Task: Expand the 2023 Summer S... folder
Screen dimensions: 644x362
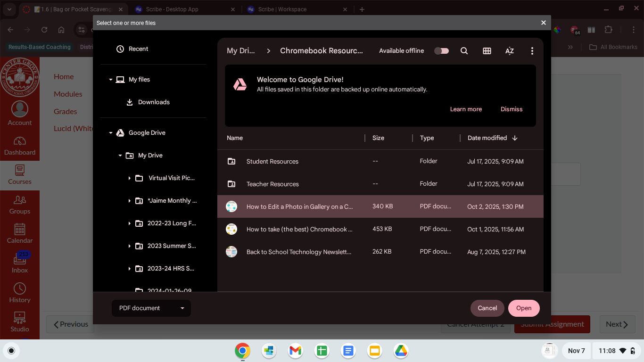Action: [x=130, y=246]
